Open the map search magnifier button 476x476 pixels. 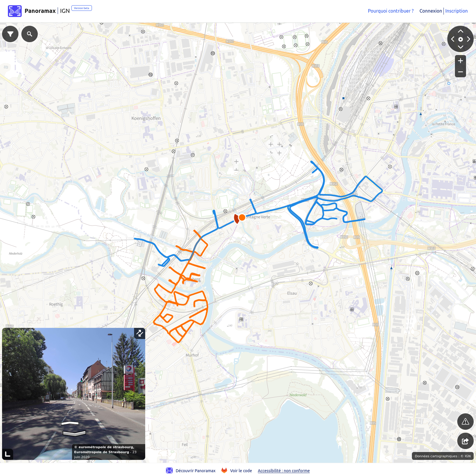pyautogui.click(x=30, y=34)
